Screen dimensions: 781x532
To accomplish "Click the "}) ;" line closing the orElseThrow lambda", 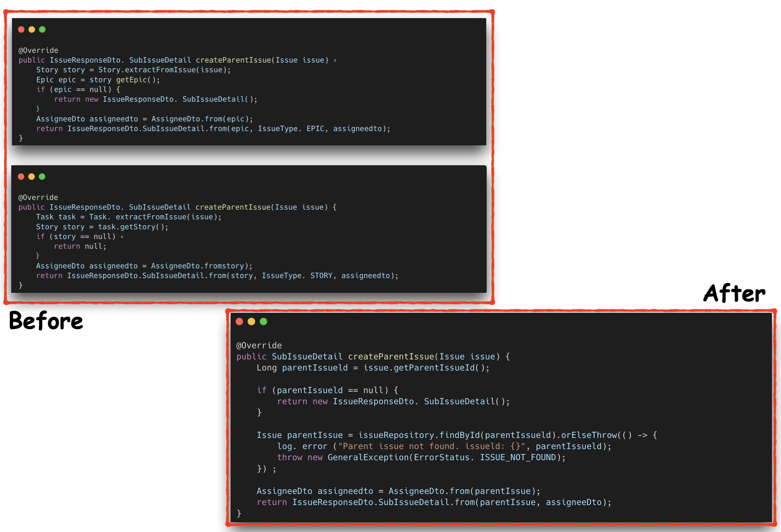I will (267, 469).
